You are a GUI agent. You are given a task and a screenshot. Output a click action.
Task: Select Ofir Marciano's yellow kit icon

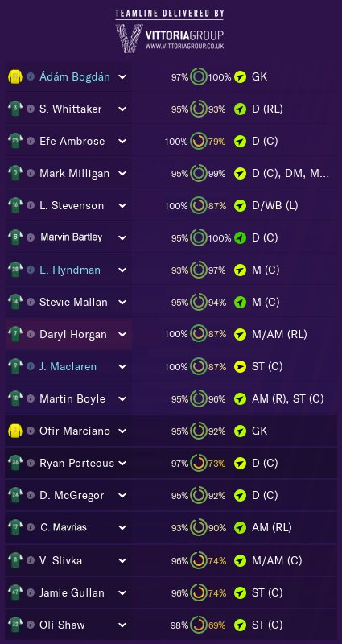15,431
